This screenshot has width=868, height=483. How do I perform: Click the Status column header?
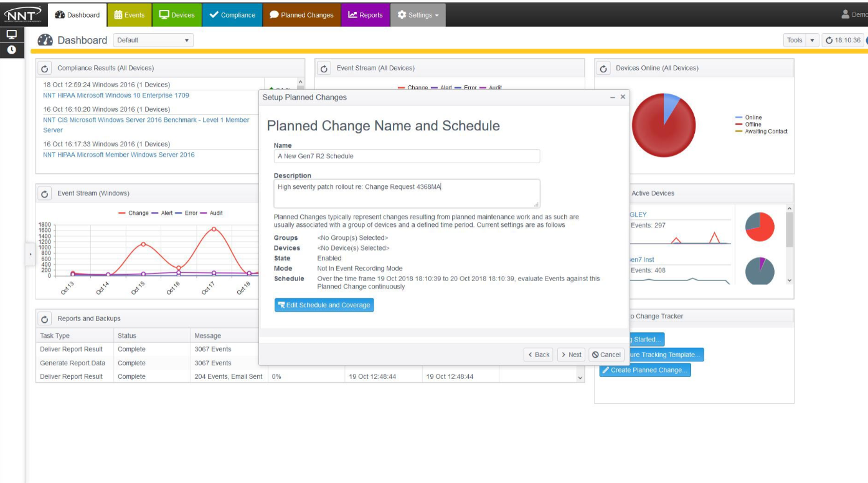tap(152, 335)
